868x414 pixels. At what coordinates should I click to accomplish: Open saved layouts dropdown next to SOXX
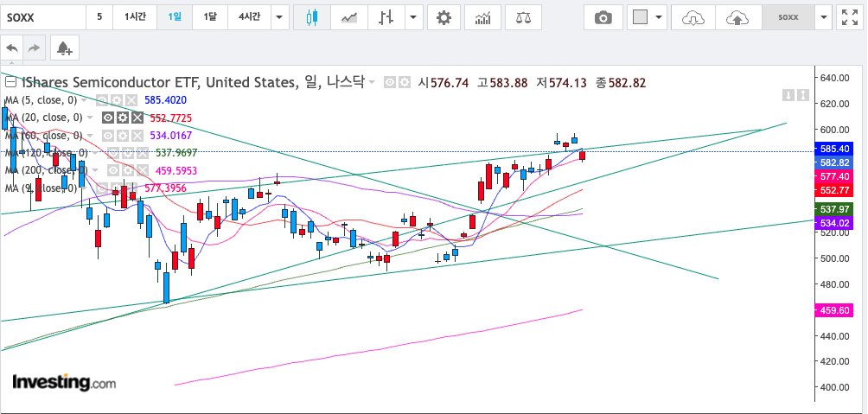click(824, 17)
